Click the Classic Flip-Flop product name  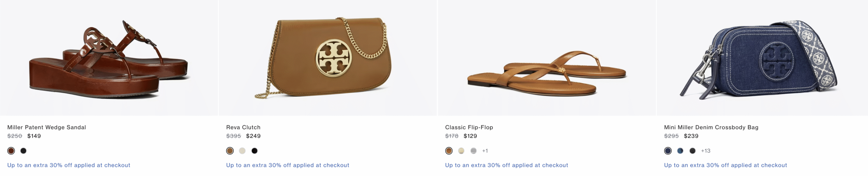click(x=469, y=127)
